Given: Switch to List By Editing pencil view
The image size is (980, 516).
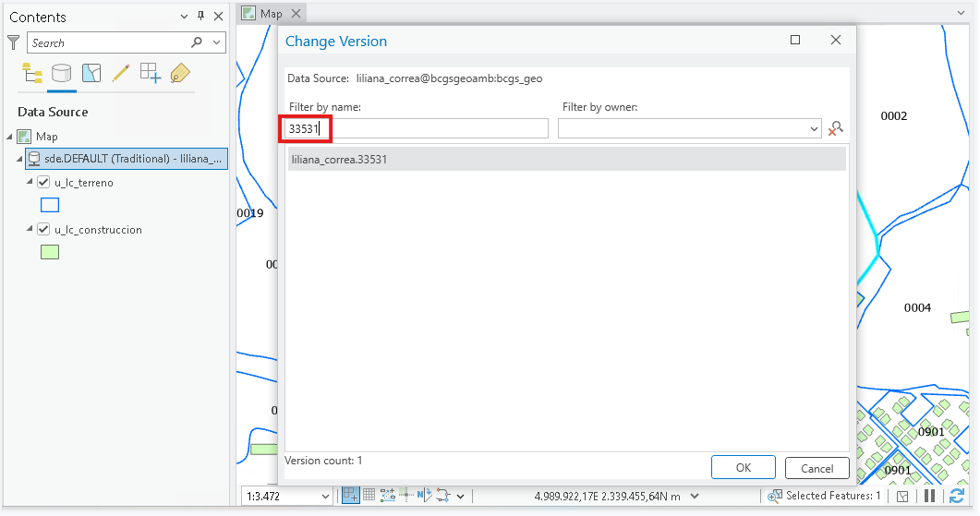Looking at the screenshot, I should click(x=121, y=73).
